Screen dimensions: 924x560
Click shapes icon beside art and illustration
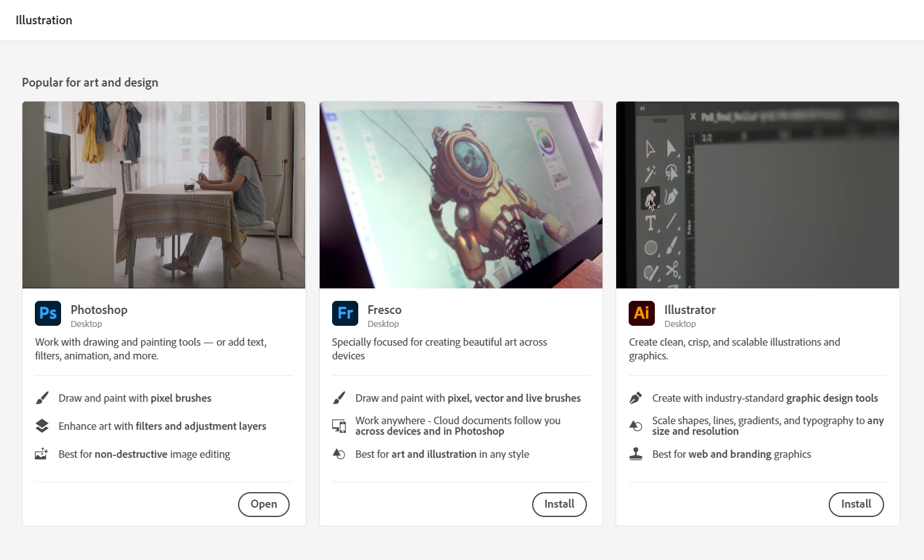pos(339,454)
